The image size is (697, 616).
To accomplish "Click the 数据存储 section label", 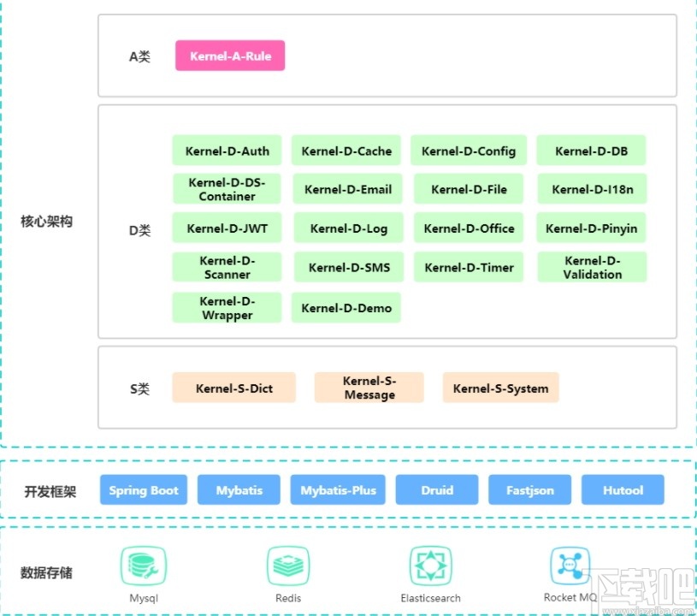I will tap(46, 572).
